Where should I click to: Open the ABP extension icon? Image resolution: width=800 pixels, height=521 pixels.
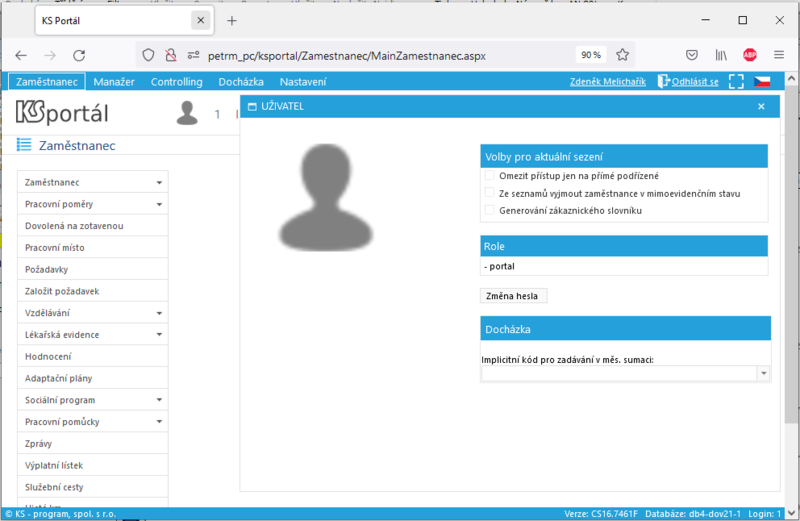click(x=749, y=55)
